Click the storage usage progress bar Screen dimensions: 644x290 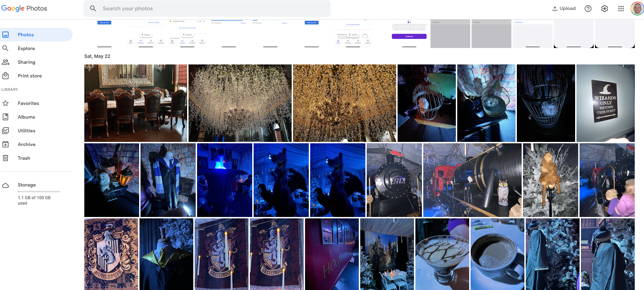(39, 192)
